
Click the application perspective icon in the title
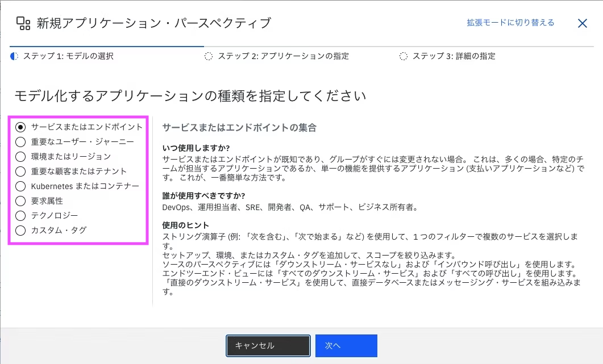[23, 23]
